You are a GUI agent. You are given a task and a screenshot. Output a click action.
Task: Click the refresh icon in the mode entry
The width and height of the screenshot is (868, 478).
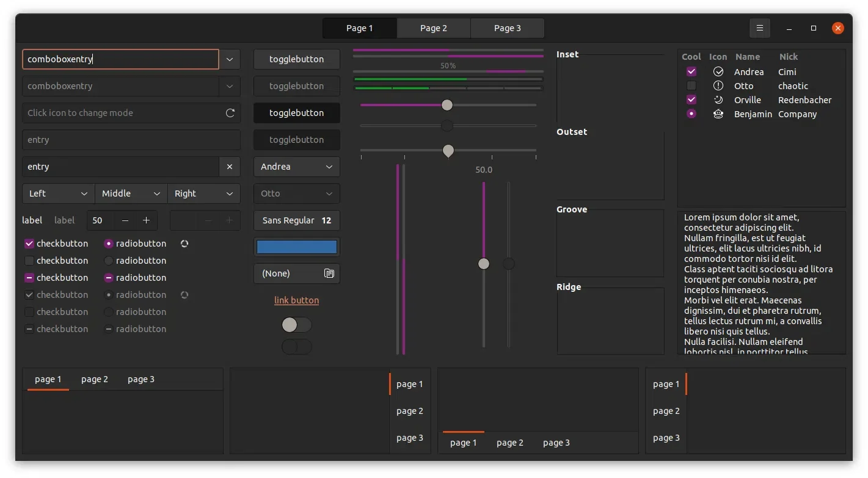tap(230, 113)
